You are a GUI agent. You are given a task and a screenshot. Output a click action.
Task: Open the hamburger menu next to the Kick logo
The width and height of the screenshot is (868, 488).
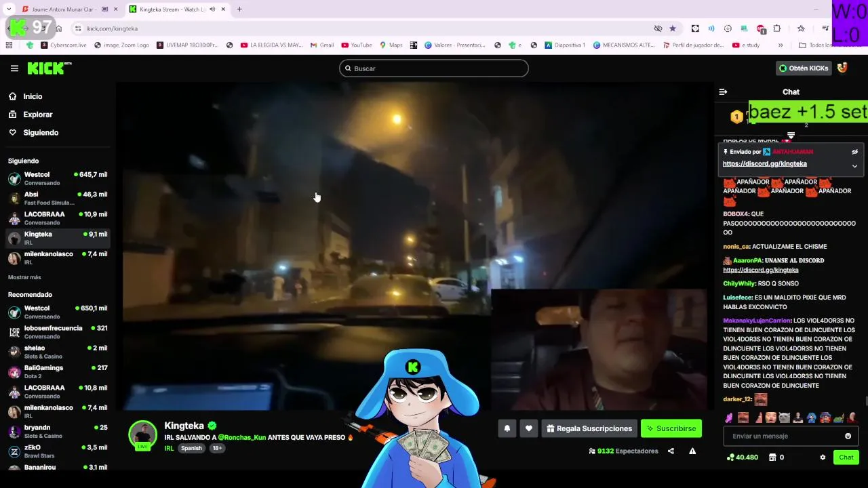coord(14,68)
